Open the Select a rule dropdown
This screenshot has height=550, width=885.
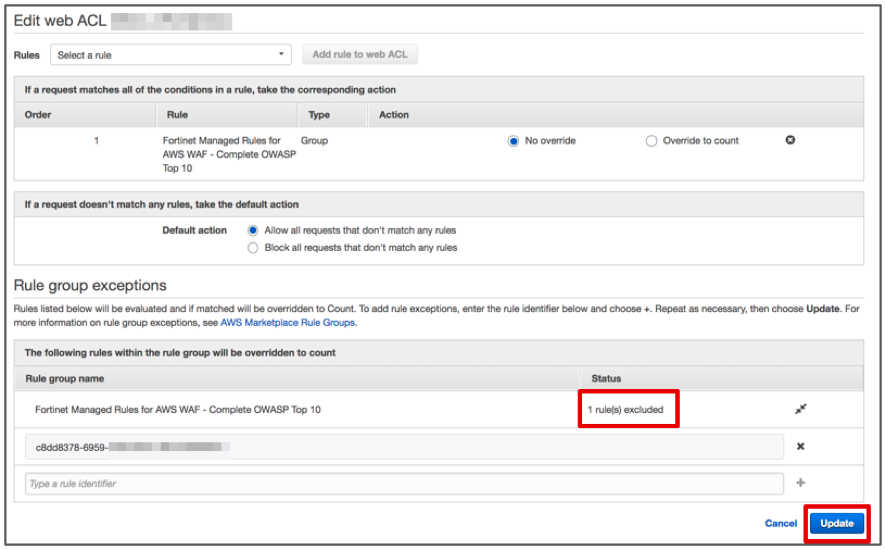click(x=171, y=55)
